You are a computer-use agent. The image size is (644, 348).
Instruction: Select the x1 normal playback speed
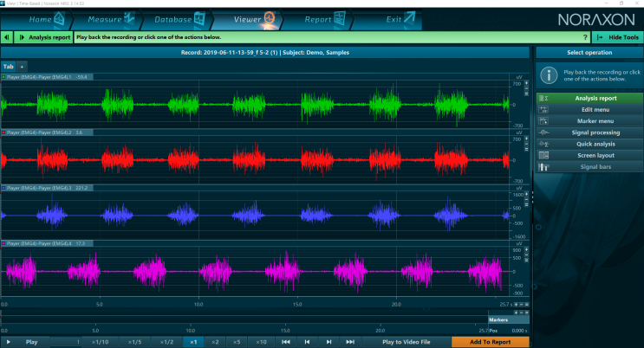click(193, 342)
